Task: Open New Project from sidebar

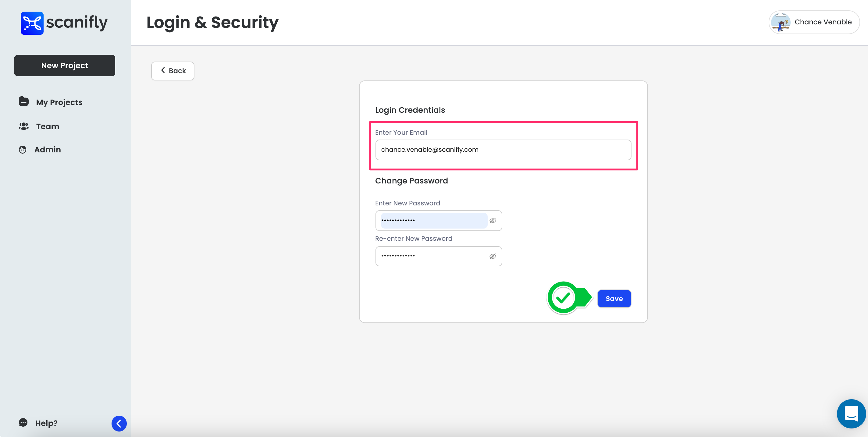Action: 65,65
